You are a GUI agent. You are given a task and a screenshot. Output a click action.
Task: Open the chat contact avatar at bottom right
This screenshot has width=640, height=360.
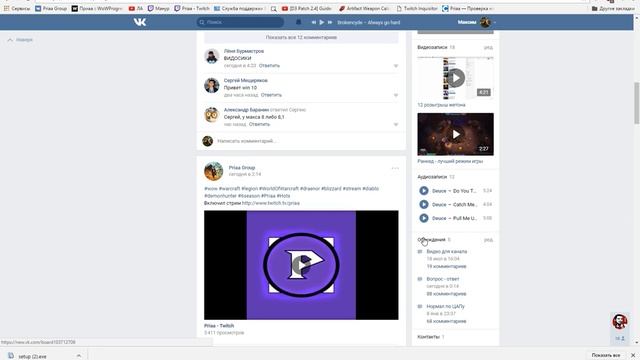tap(620, 322)
